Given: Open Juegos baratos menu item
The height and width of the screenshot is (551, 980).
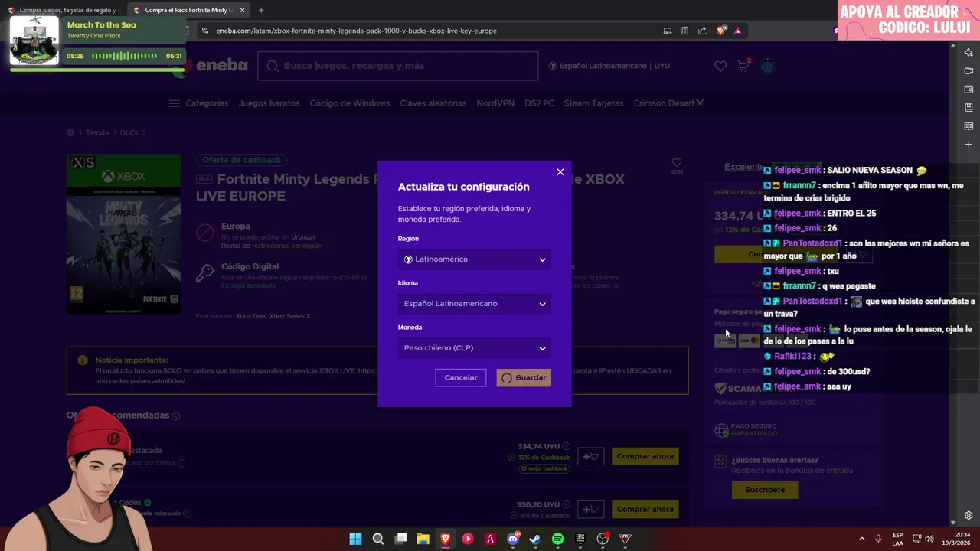Looking at the screenshot, I should click(x=269, y=103).
